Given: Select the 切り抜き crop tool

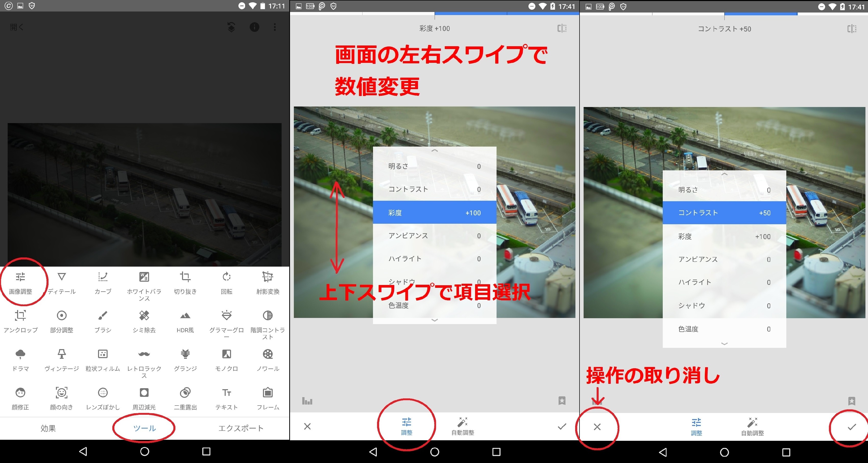Looking at the screenshot, I should click(185, 282).
